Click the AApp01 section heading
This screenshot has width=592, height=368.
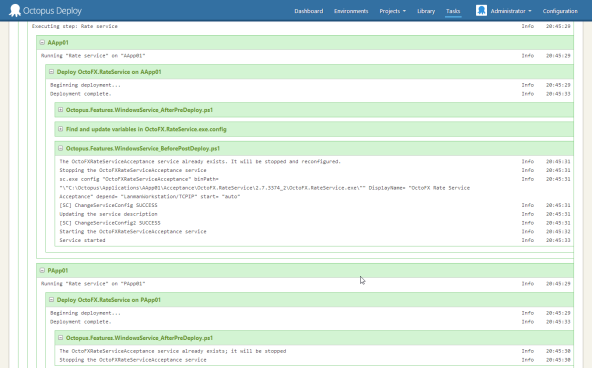click(58, 43)
